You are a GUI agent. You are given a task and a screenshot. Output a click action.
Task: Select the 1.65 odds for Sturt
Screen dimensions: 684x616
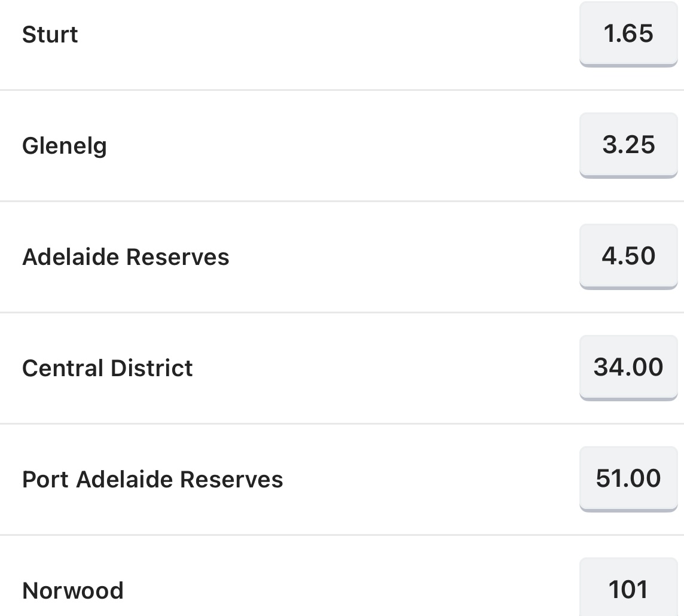point(628,34)
